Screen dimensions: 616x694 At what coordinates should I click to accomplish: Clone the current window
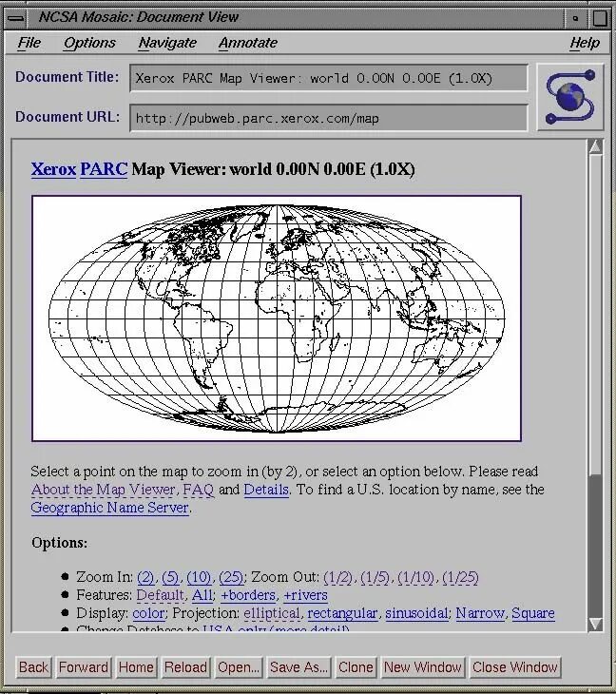[356, 667]
